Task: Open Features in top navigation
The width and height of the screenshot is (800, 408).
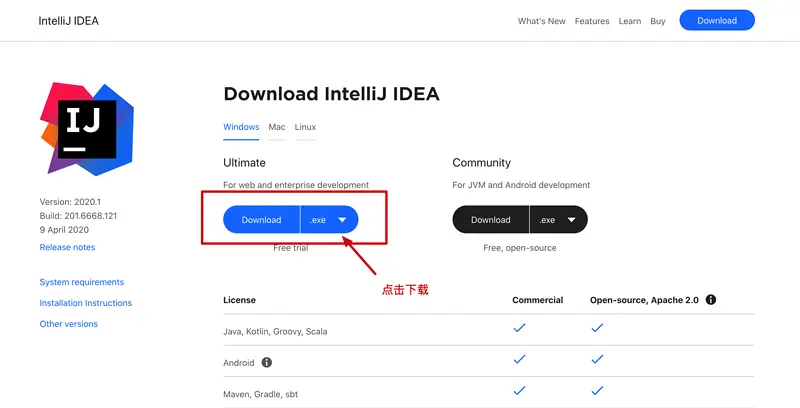Action: click(x=592, y=21)
